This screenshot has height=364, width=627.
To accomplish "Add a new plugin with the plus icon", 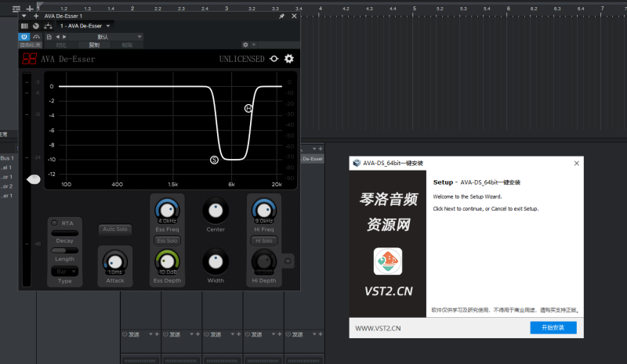I will click(x=35, y=16).
